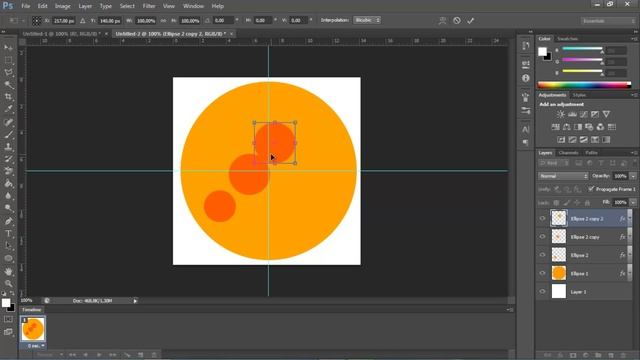
Task: Select the Layer 1 layer
Action: pos(584,292)
